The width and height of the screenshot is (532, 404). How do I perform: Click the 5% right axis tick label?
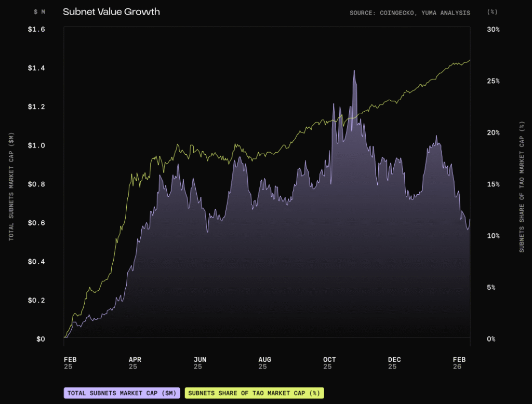tap(493, 288)
